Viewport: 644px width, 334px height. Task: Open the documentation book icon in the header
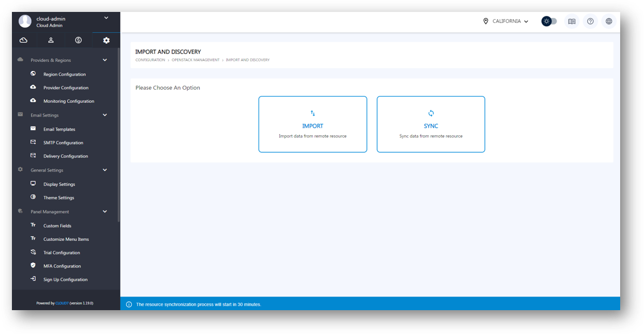[x=571, y=21]
